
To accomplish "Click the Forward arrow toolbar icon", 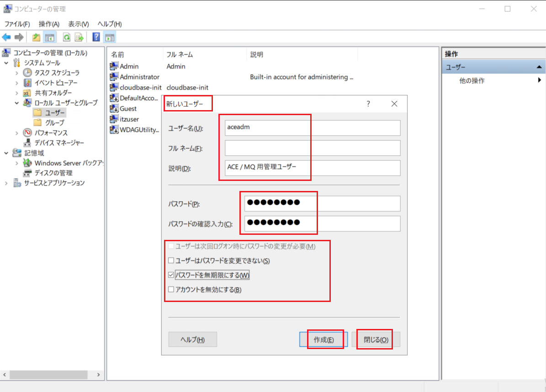I will [19, 37].
